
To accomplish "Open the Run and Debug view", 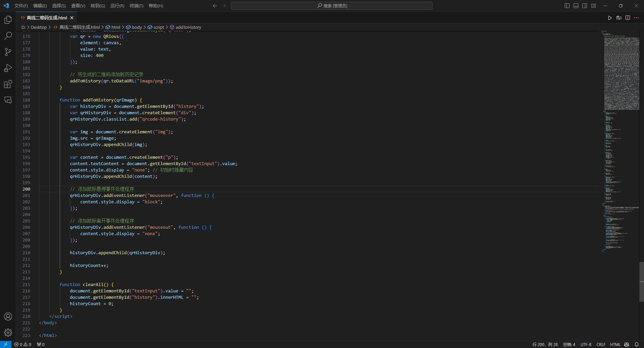I will tap(8, 68).
